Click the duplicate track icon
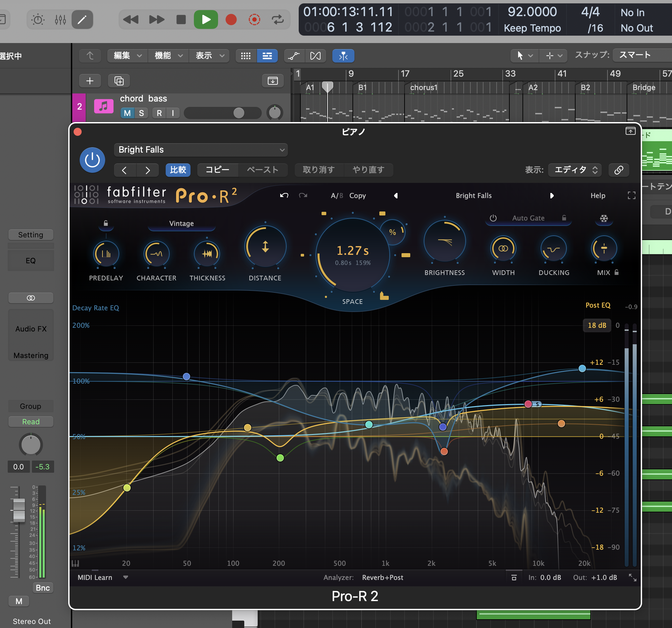 pos(119,81)
